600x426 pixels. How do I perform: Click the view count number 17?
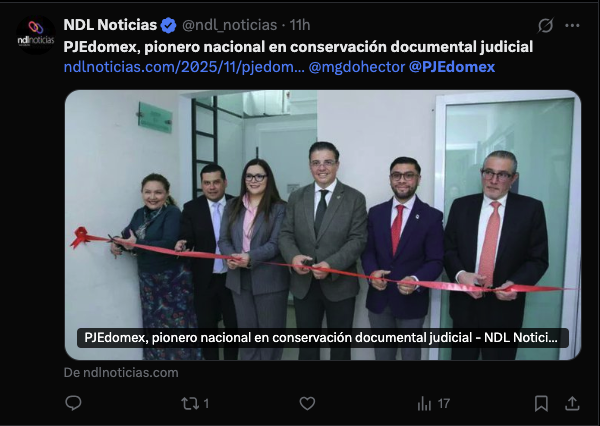(x=443, y=403)
